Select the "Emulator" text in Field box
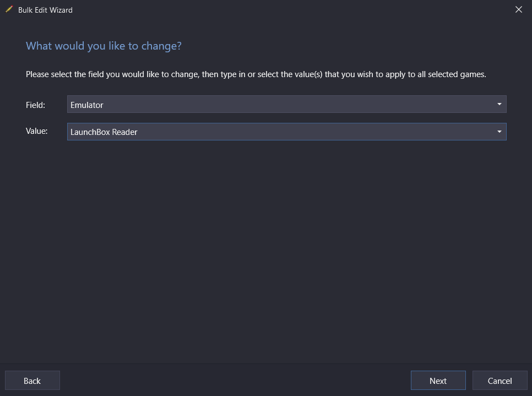The image size is (532, 396). click(87, 105)
